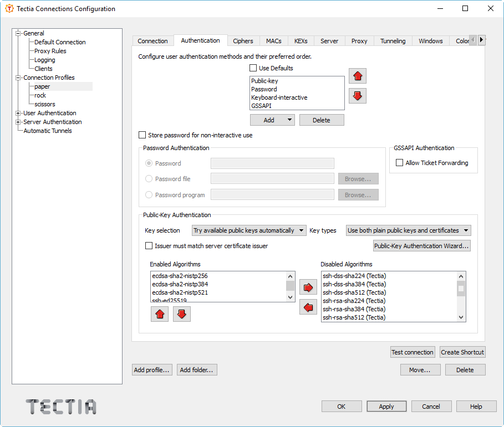Launch the Public-Key Authentication Wizard
This screenshot has height=427, width=504.
(x=421, y=245)
